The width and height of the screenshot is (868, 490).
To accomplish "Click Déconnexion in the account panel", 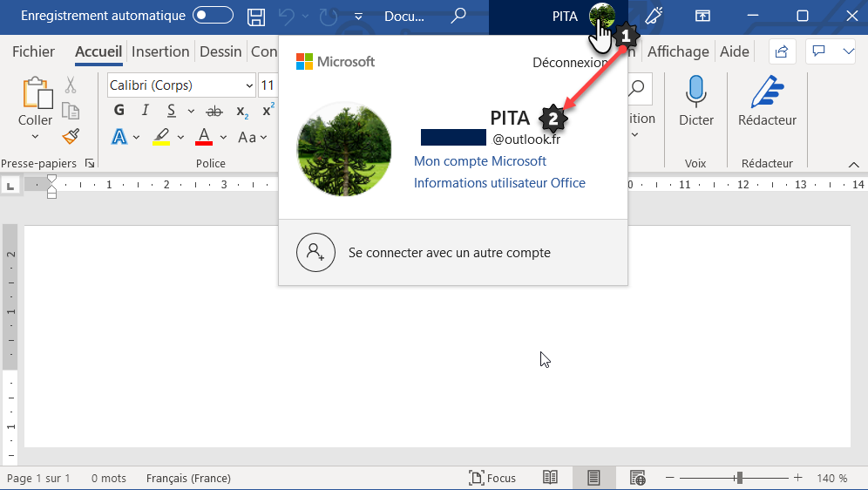I will 570,63.
